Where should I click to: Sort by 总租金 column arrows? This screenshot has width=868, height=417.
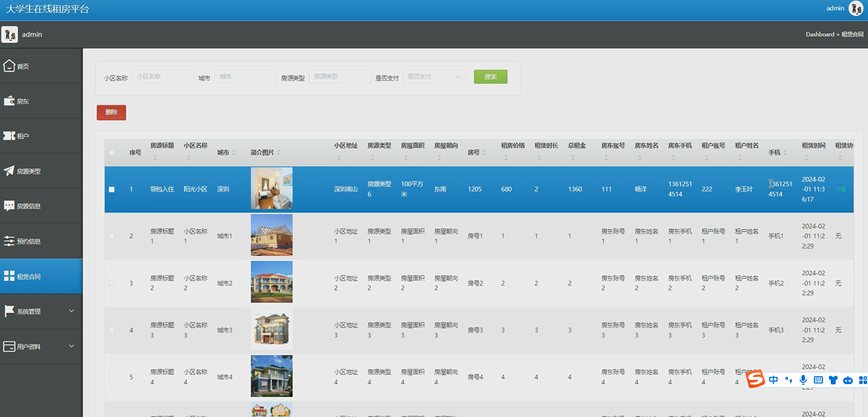573,158
